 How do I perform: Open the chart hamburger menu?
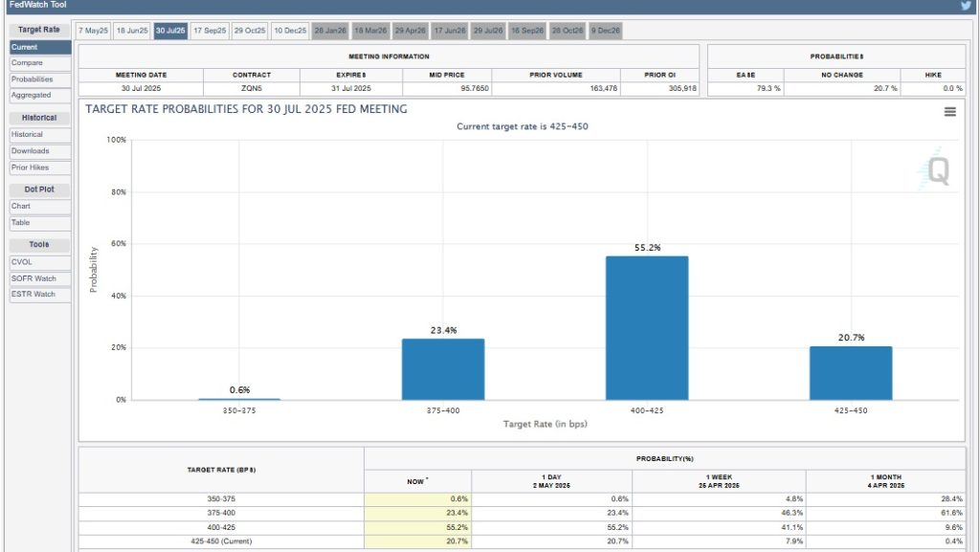[949, 112]
